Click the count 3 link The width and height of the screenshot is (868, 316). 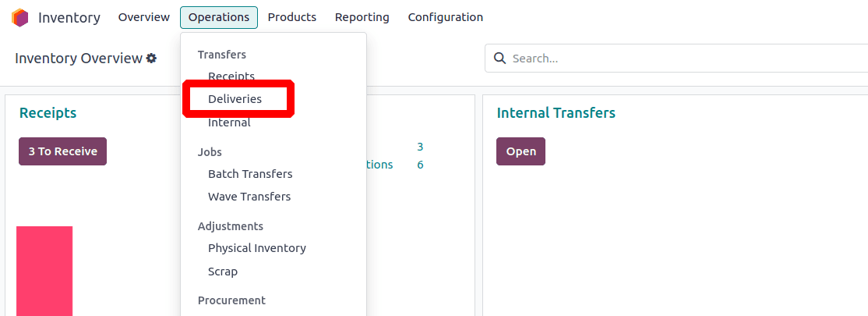[420, 147]
